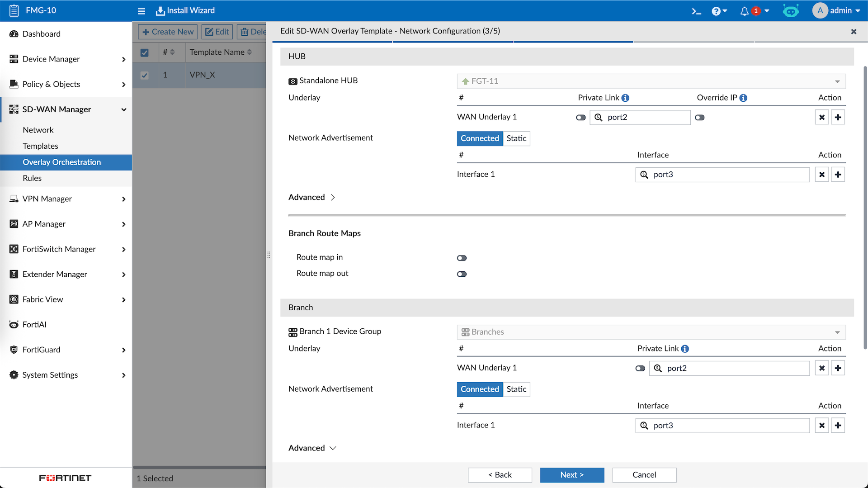
Task: Click the Branch WAN Underlay port2 field
Action: [729, 368]
